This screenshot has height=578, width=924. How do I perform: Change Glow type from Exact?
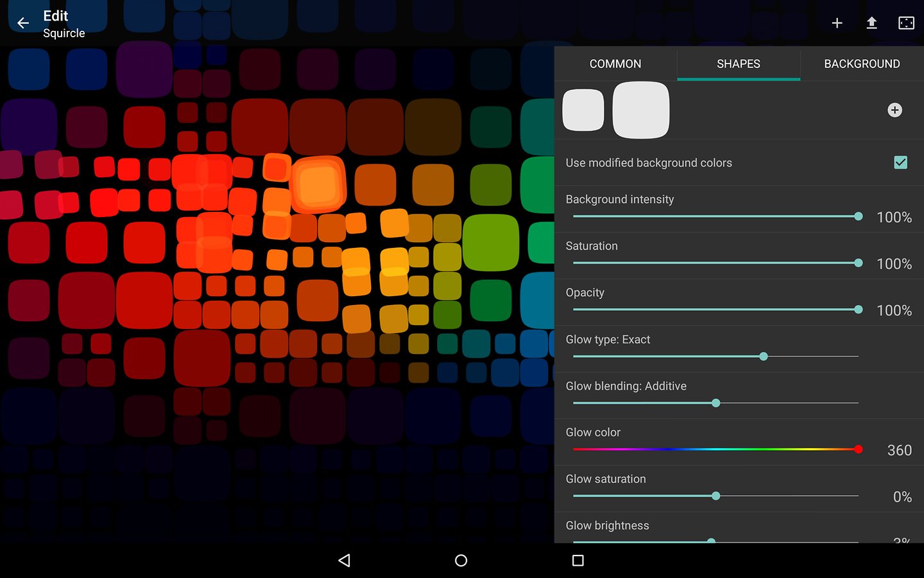coord(763,356)
